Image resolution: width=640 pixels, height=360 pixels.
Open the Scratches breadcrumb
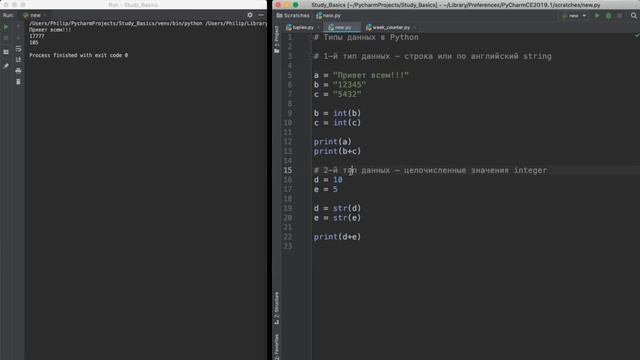pos(293,16)
